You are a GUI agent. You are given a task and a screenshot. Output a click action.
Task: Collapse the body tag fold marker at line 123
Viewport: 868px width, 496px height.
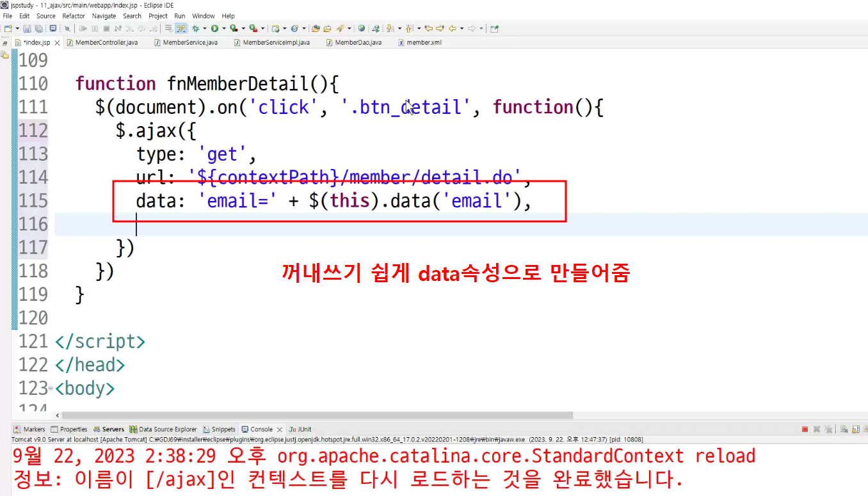point(51,388)
